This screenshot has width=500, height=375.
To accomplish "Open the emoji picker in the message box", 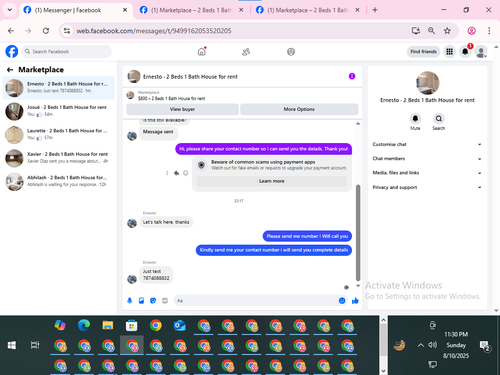I will pyautogui.click(x=342, y=301).
